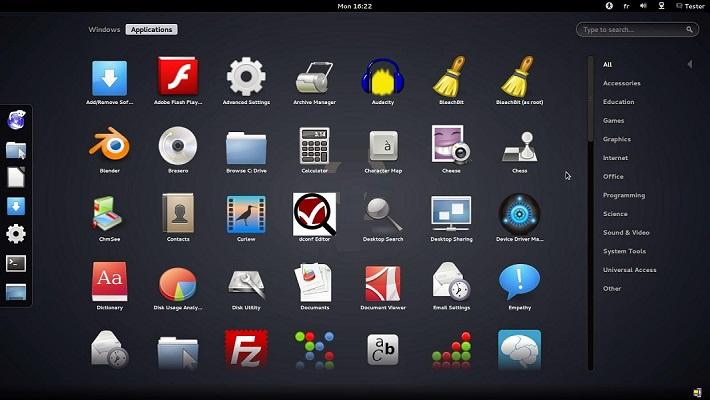Click the search magnifier icon
The width and height of the screenshot is (710, 400).
(689, 29)
